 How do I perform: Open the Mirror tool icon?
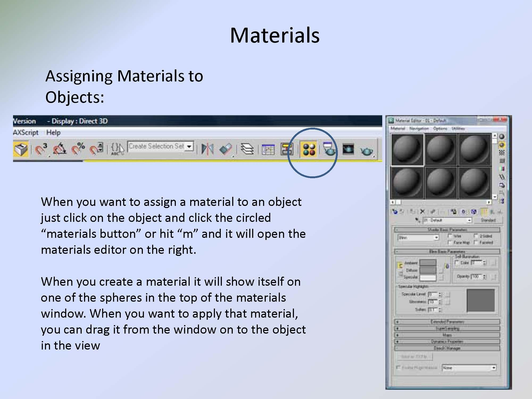[207, 149]
